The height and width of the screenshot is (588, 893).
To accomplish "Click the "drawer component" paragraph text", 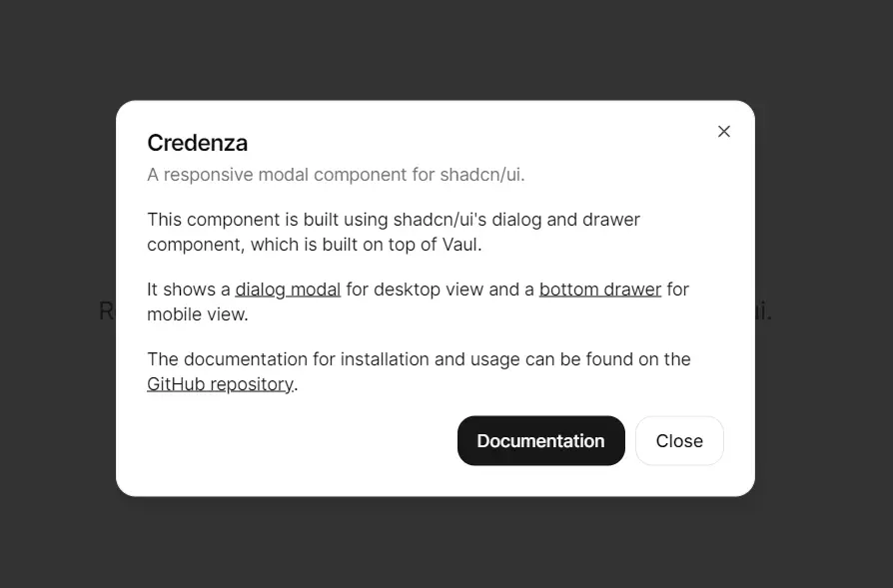I will point(190,244).
